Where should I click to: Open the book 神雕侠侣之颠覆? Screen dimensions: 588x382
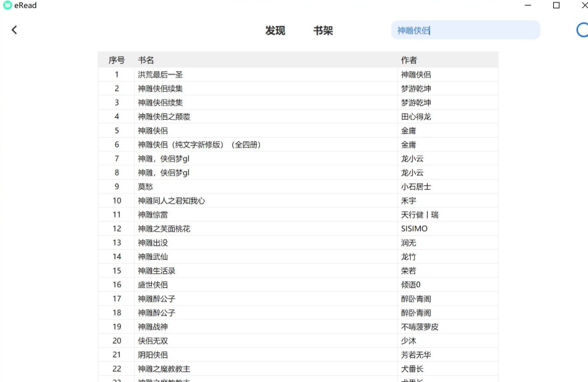(164, 117)
